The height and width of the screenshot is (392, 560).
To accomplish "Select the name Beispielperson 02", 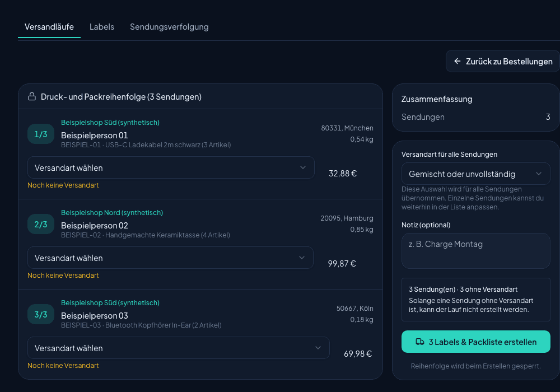I will click(x=95, y=226).
